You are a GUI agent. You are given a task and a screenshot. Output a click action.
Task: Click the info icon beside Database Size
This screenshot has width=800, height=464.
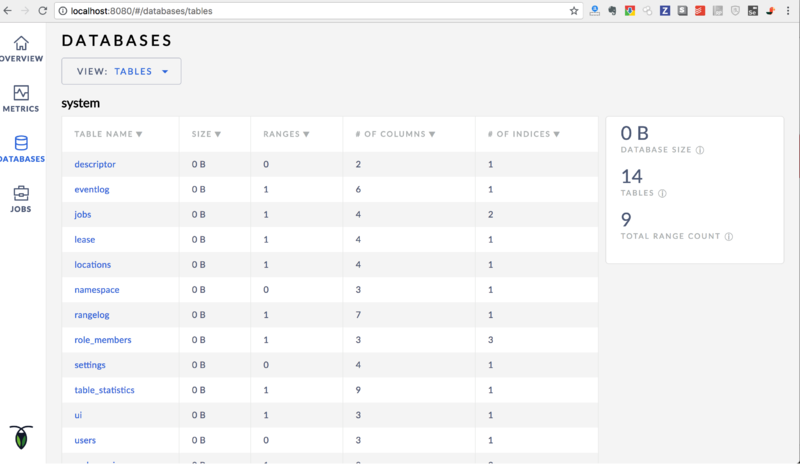tap(700, 150)
